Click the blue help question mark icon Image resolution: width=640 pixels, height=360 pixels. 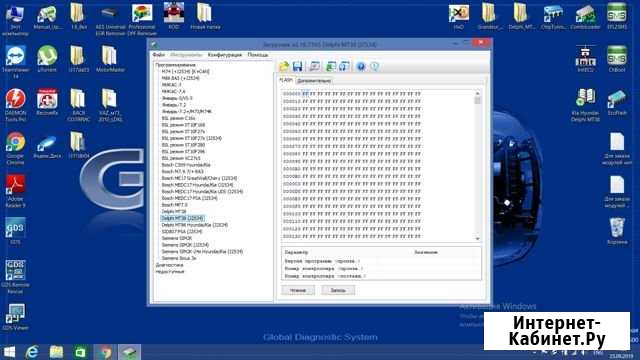pyautogui.click(x=361, y=66)
